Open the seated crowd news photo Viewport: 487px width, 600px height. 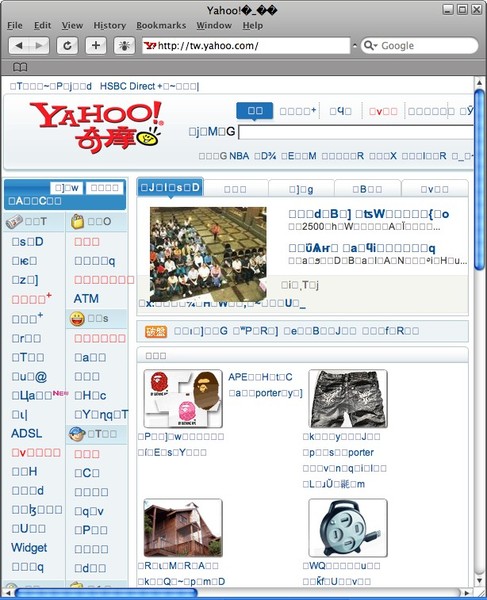coord(208,254)
